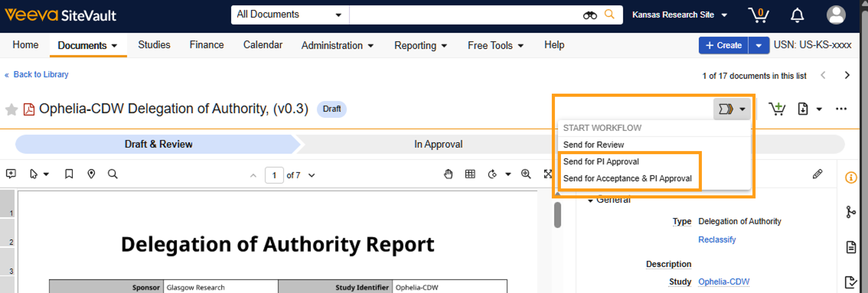This screenshot has width=868, height=293.
Task: Click the grid thumbnail view icon
Action: (x=470, y=174)
